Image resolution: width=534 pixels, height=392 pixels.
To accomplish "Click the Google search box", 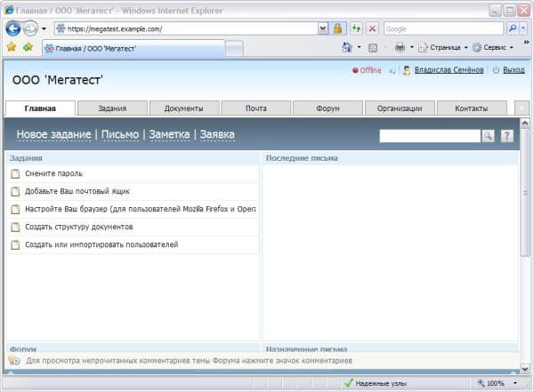I will [443, 29].
